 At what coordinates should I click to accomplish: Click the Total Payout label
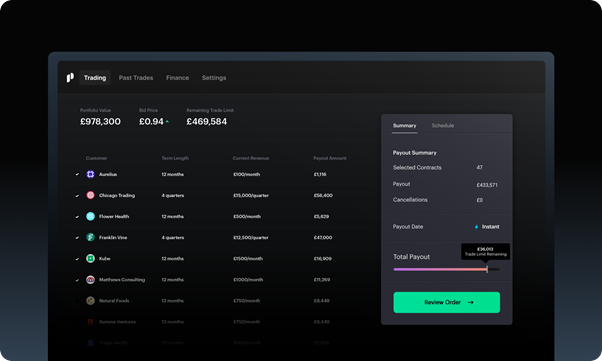(412, 257)
